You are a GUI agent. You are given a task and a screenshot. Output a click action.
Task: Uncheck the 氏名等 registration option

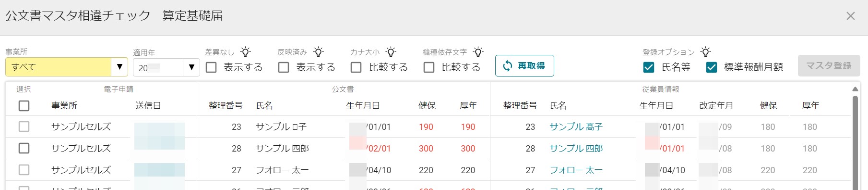[649, 67]
